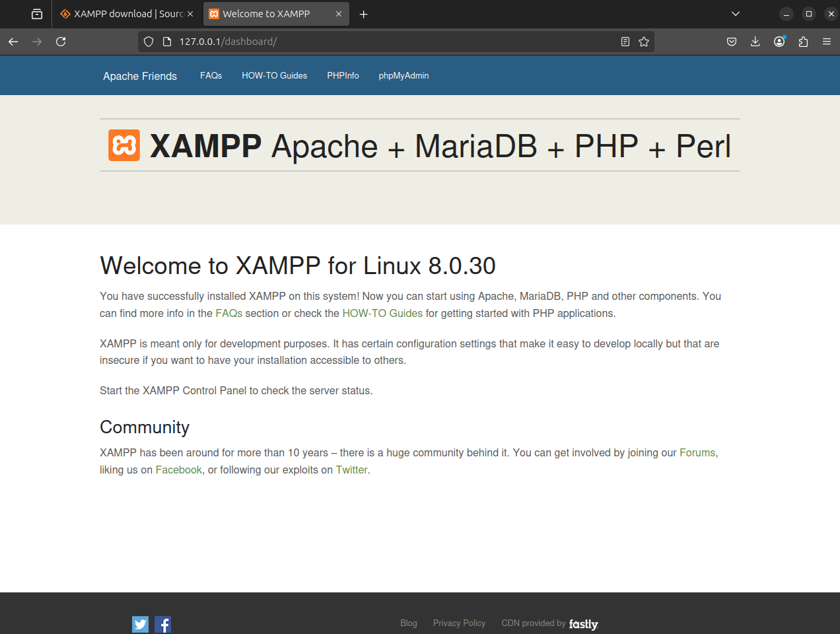Click the shield tracking protection icon
840x634 pixels.
(149, 42)
